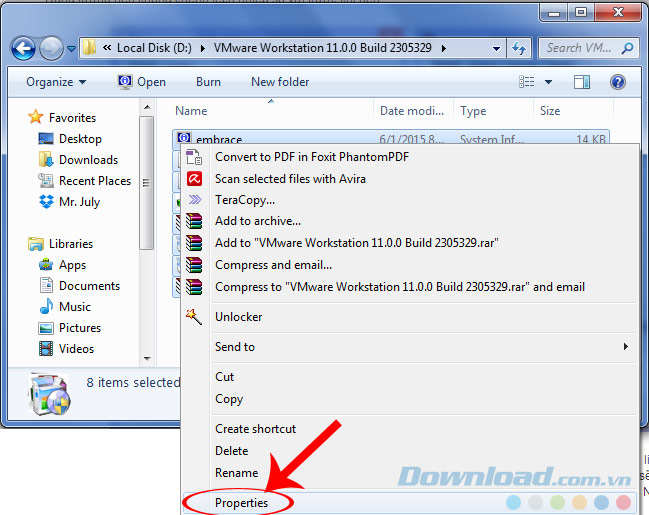Open the Videos library
Viewport: 649px width, 515px height.
click(66, 349)
